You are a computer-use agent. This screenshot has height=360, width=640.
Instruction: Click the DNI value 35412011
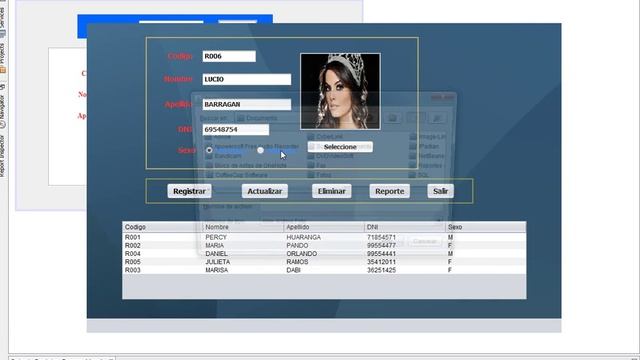[x=405, y=262]
